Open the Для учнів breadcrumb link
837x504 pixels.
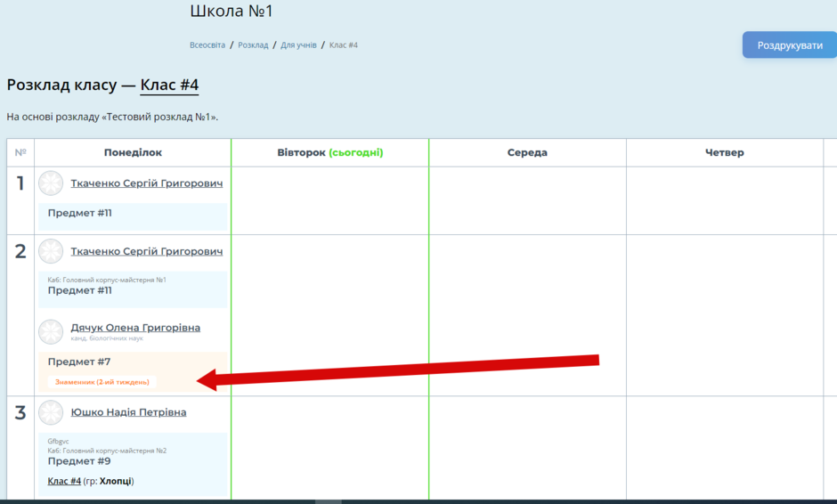pyautogui.click(x=298, y=45)
